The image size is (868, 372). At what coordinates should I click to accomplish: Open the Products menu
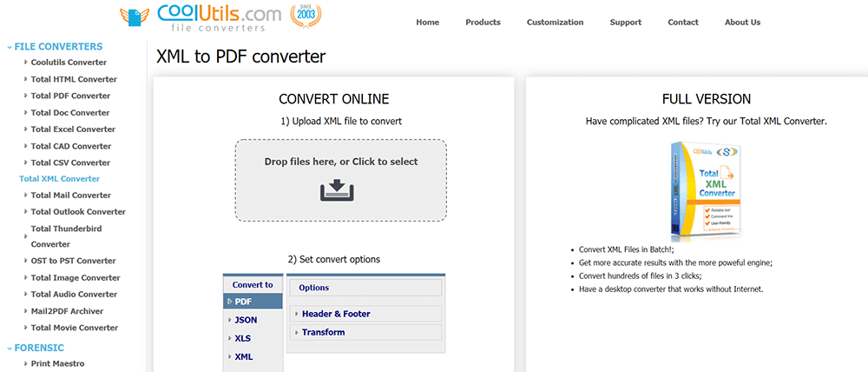pyautogui.click(x=483, y=23)
